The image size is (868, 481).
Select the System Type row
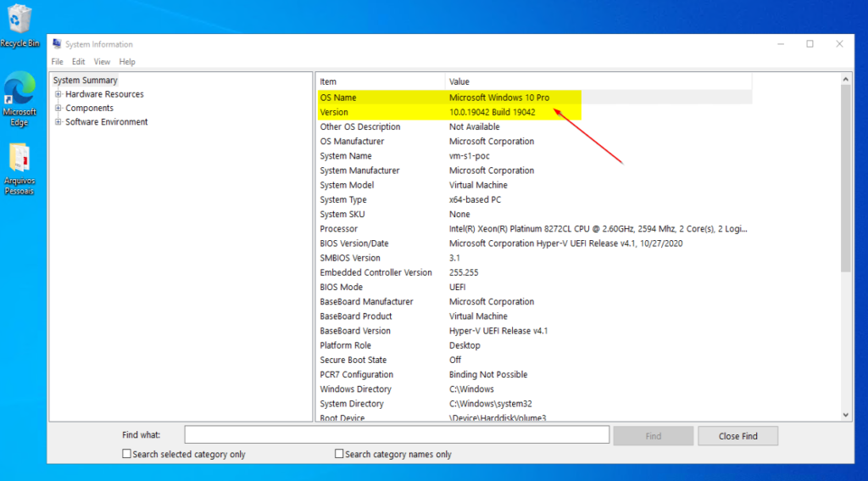pos(534,199)
